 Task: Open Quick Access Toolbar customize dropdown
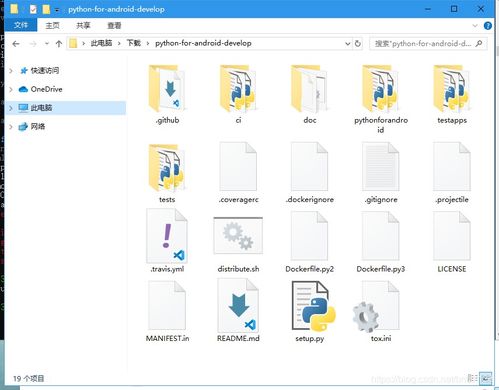pos(57,10)
